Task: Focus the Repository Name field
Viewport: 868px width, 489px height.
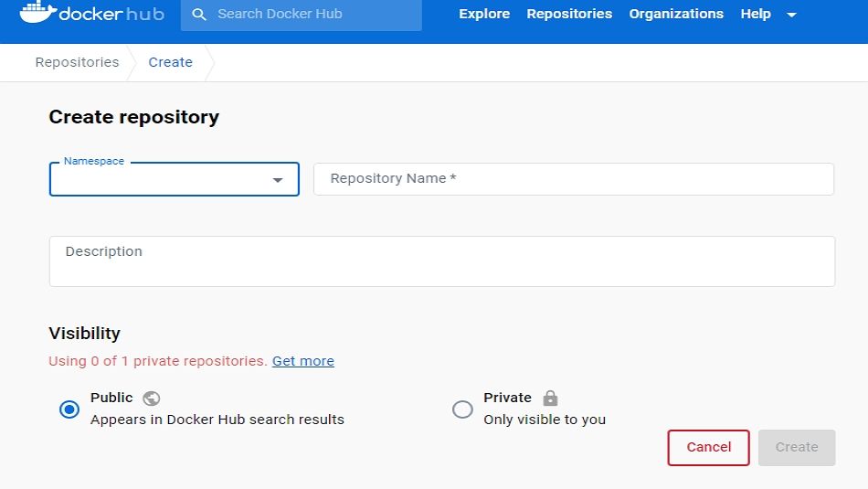Action: click(574, 179)
